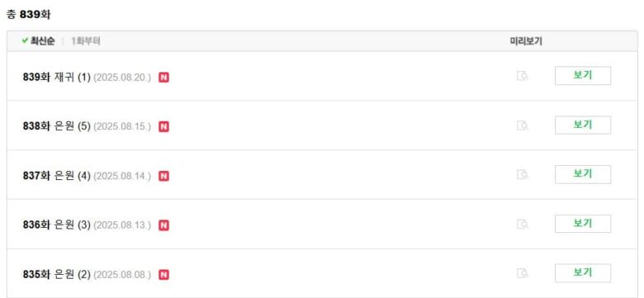Click 보기 button for episode 837
The image size is (644, 298).
pos(583,174)
